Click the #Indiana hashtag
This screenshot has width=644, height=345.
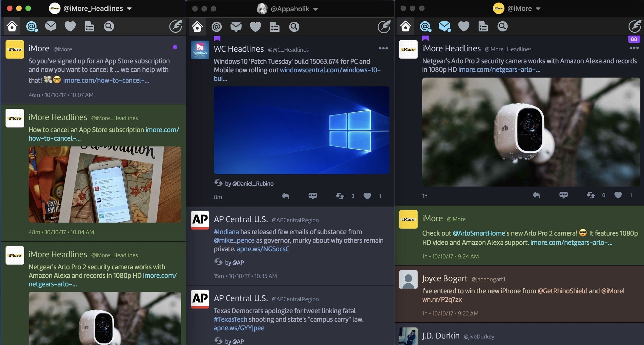pyautogui.click(x=226, y=232)
